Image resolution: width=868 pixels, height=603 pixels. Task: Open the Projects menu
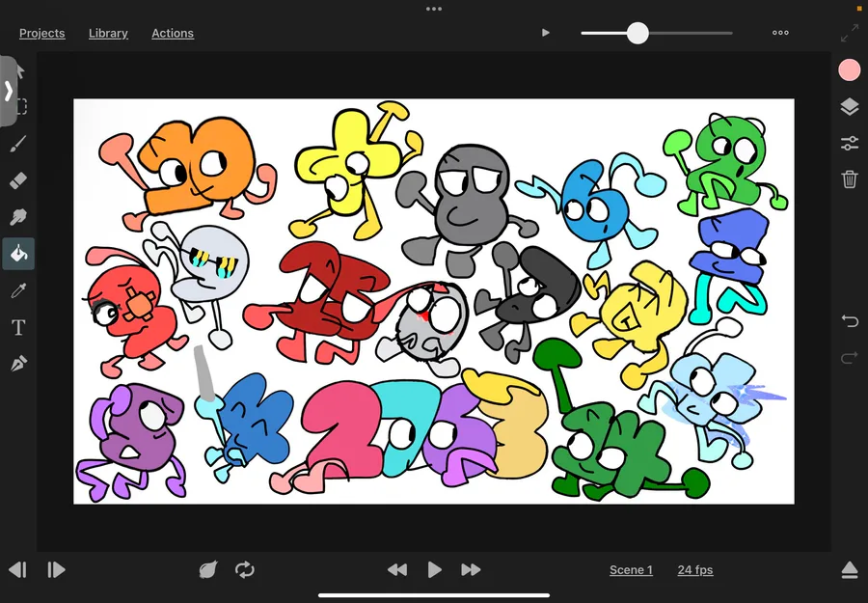(x=42, y=33)
